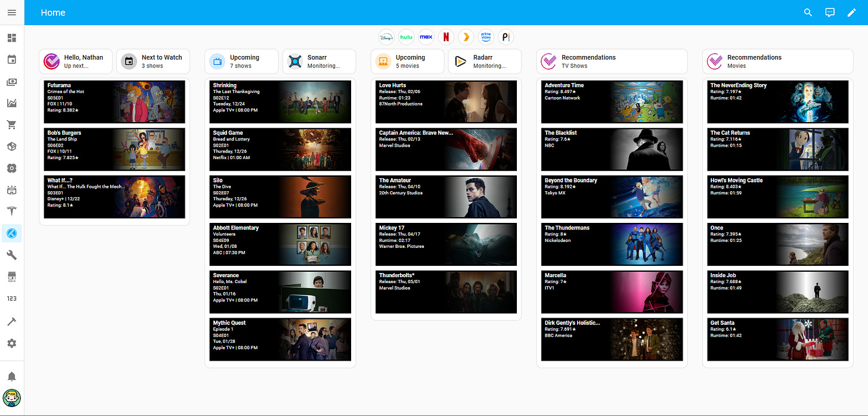Open the Tesla logo sidebar icon
The width and height of the screenshot is (868, 416).
(12, 212)
